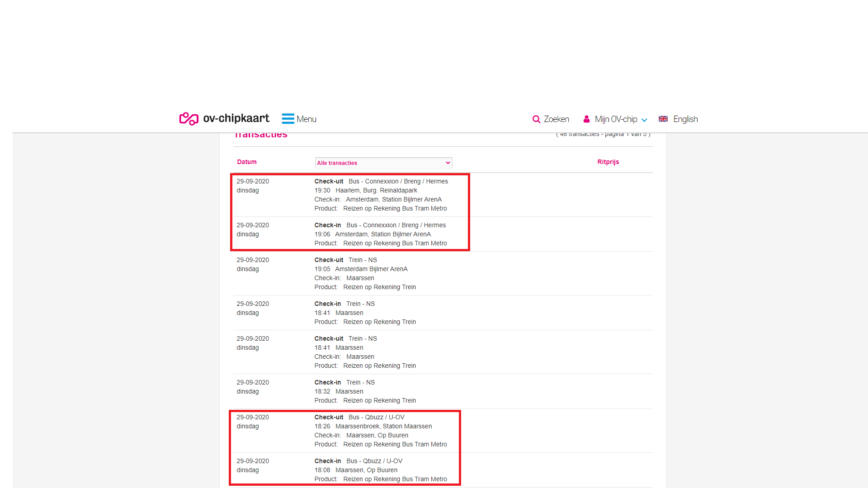Click the date of the 18:08 Check-in row

253,461
